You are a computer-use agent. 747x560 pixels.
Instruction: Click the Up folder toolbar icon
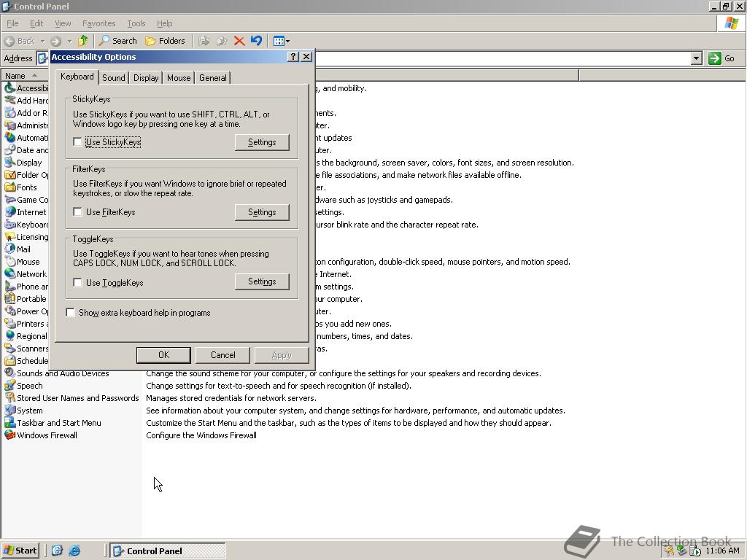[x=83, y=41]
